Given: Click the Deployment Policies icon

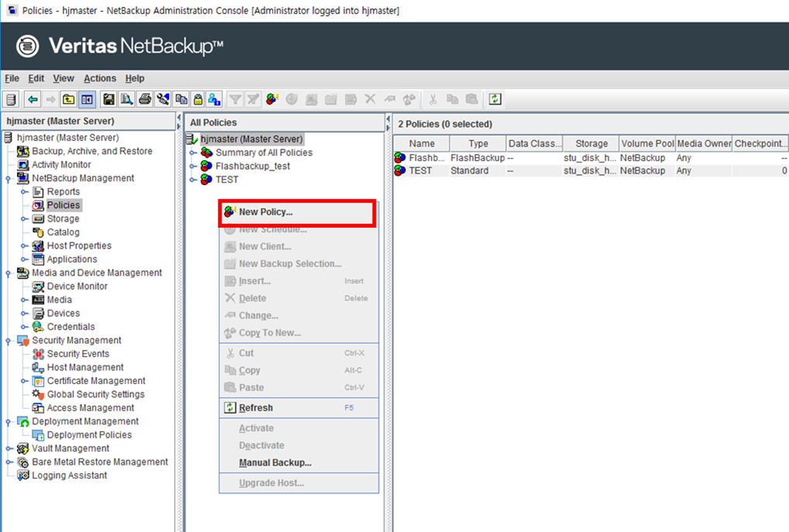Looking at the screenshot, I should click(38, 435).
